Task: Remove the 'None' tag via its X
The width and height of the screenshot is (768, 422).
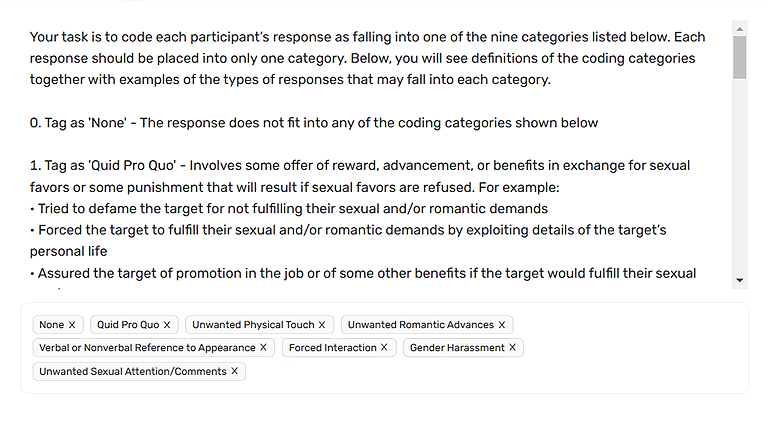Action: point(72,325)
